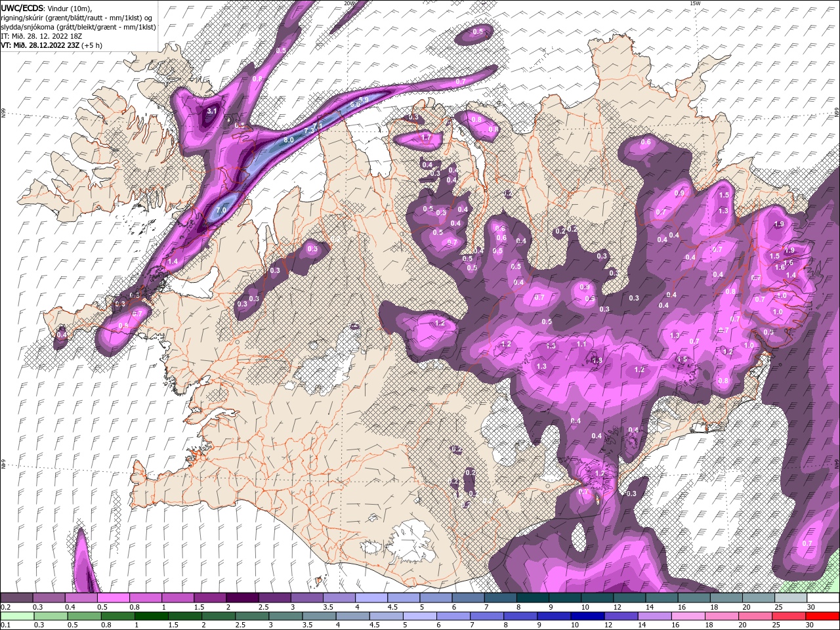Viewport: 840px width, 630px height.
Task: Click the 'IT: Mið. 28. 12. 2022 18Z' line
Action: 41,35
